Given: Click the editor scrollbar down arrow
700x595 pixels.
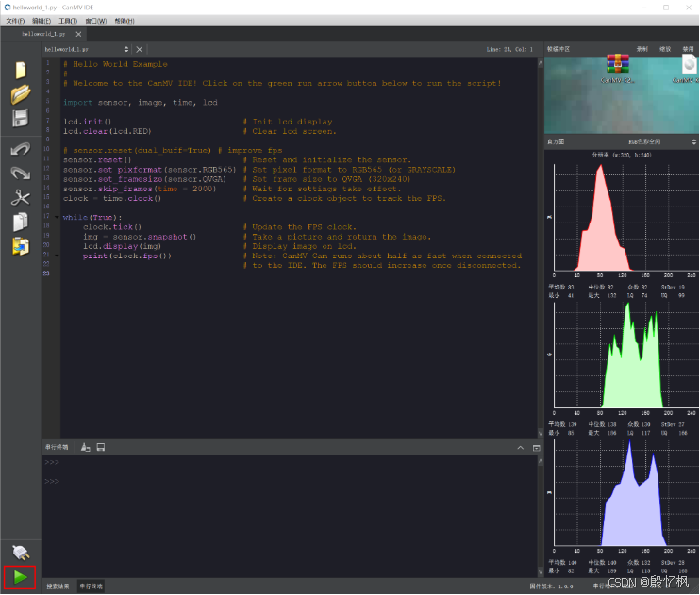Looking at the screenshot, I should pos(541,433).
